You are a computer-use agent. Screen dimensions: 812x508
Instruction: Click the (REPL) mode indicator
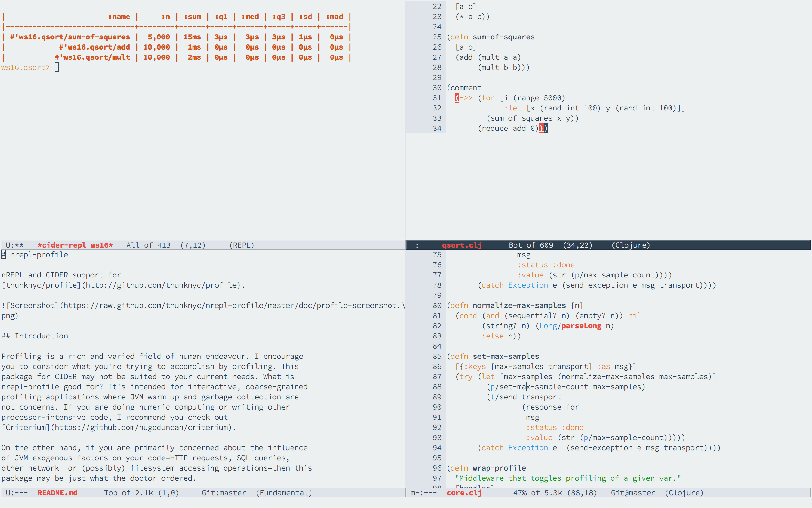(242, 245)
